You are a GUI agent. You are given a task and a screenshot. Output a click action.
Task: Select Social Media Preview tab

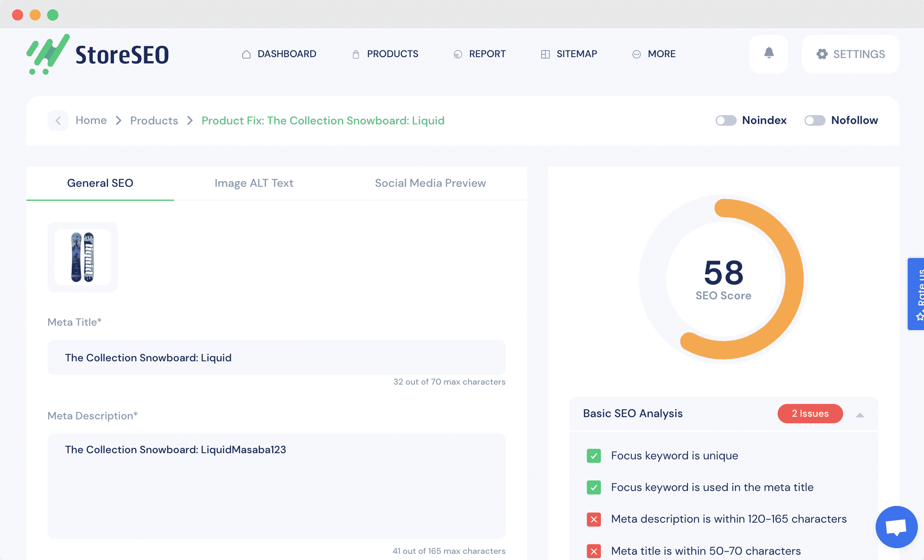430,183
